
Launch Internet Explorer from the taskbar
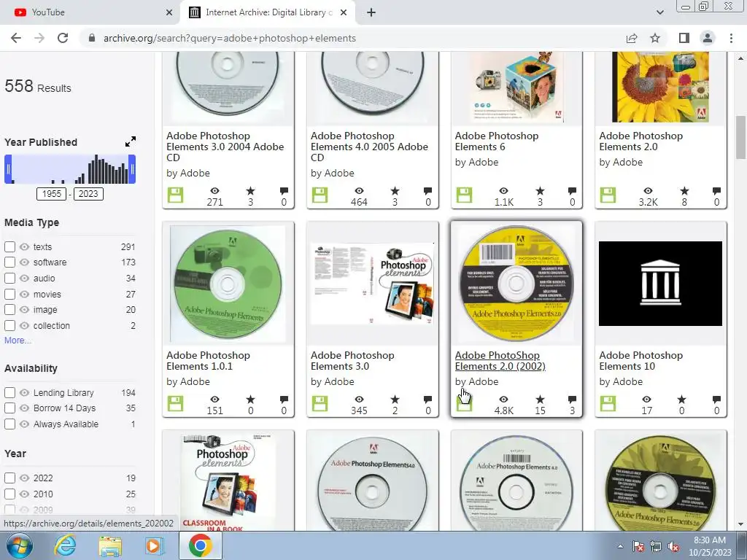65,545
